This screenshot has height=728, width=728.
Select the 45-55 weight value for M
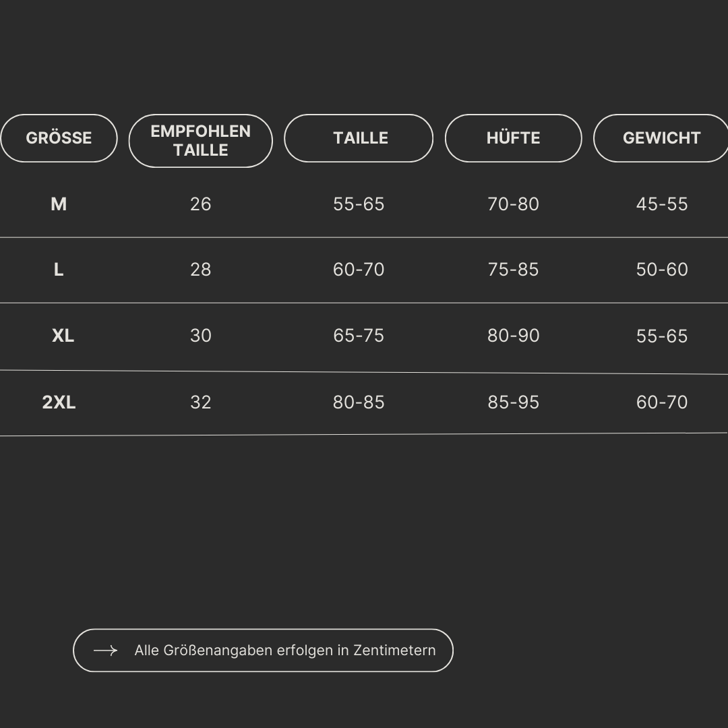[662, 204]
